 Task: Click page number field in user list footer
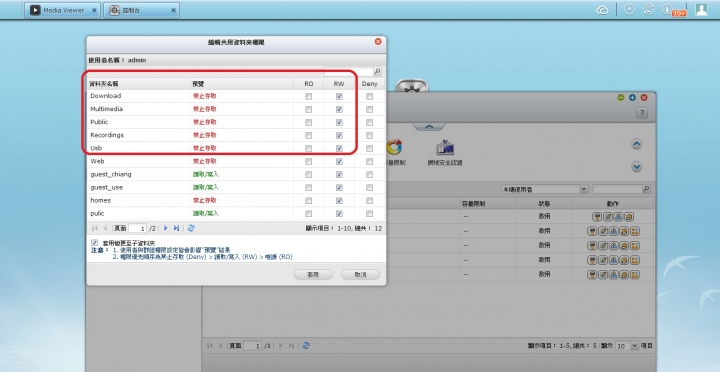coord(252,346)
